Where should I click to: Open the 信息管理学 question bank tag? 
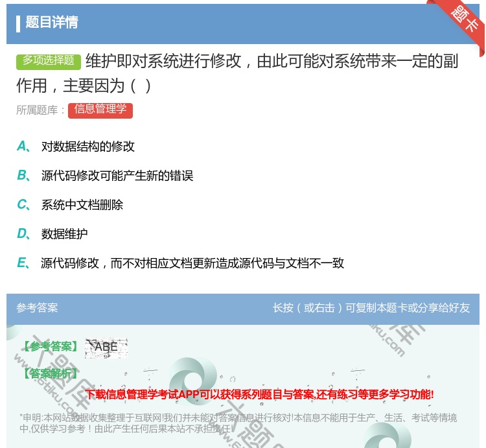100,110
